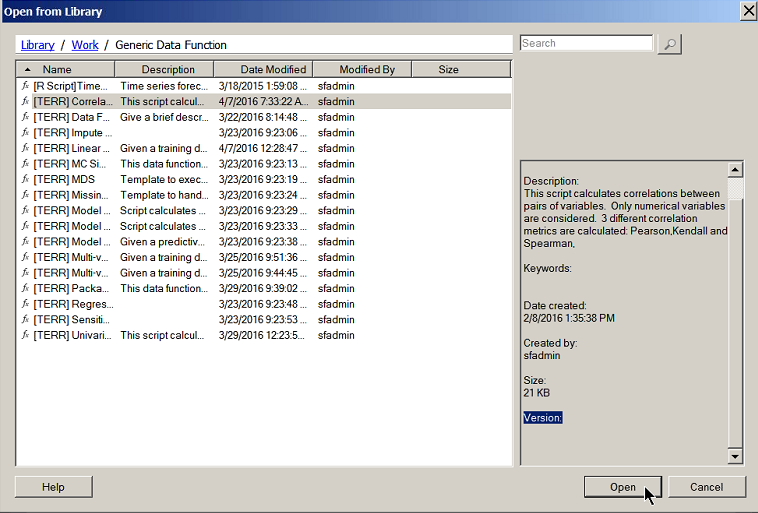758x513 pixels.
Task: Click fx icon beside TERR Impute entry
Action: point(25,133)
